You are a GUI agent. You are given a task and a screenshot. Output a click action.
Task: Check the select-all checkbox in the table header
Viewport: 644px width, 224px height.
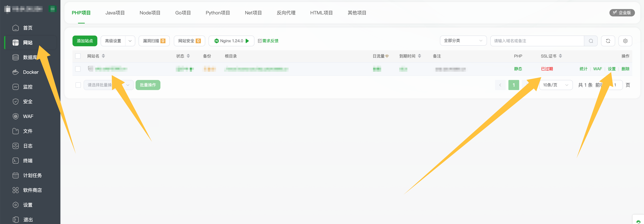coord(78,56)
